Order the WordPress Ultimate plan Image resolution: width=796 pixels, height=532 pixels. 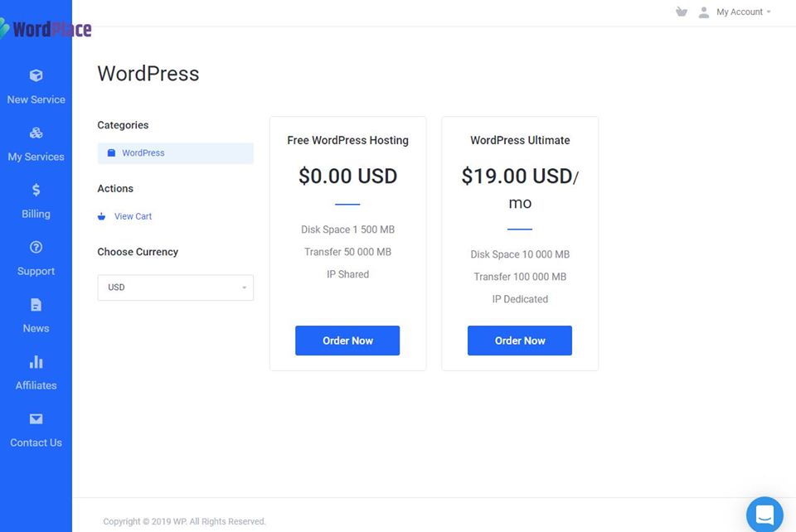[520, 341]
